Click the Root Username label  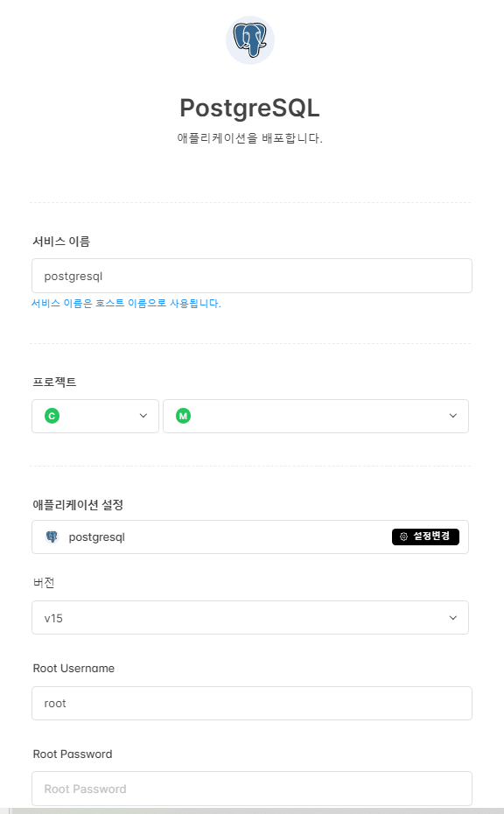[x=73, y=669]
